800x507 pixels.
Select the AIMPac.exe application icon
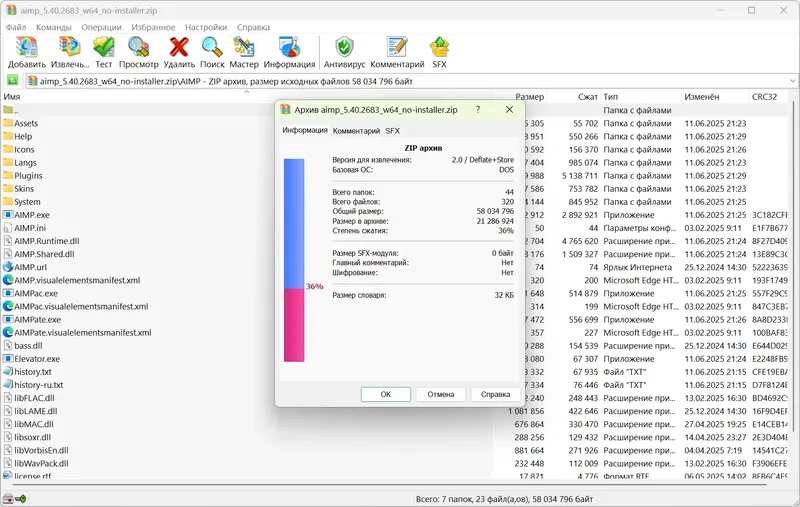point(8,293)
